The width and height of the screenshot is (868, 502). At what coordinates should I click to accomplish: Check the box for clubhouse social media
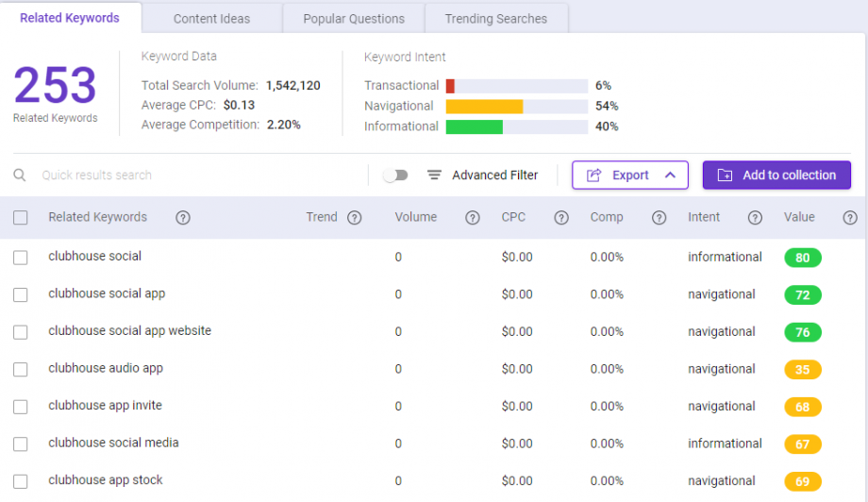[x=21, y=443]
